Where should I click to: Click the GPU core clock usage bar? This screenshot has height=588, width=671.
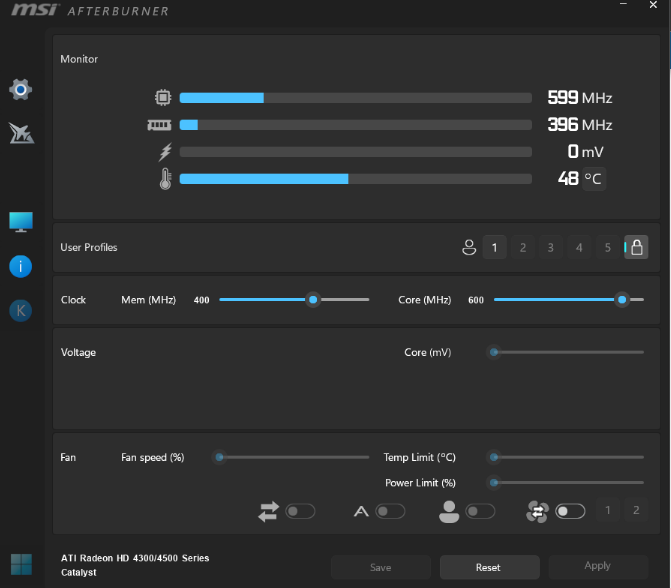pyautogui.click(x=356, y=98)
